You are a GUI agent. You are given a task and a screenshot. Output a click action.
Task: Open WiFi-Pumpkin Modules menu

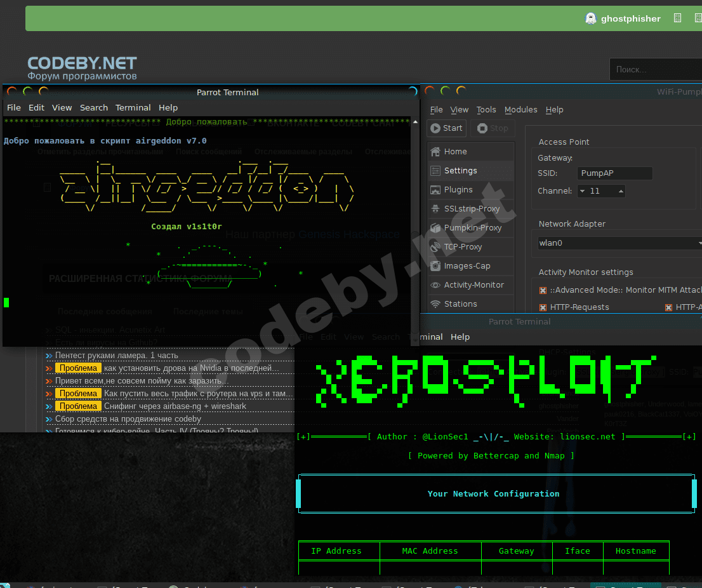[520, 110]
